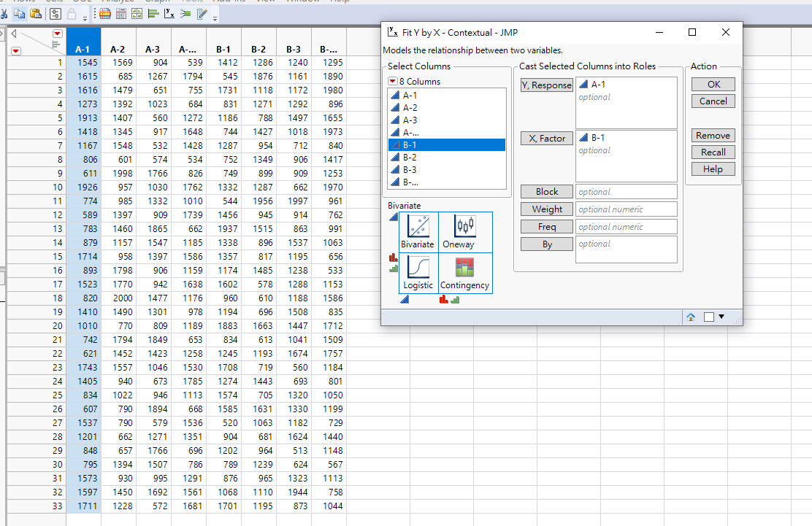Click the Copy icon in toolbar
The width and height of the screenshot is (812, 526).
(x=20, y=14)
